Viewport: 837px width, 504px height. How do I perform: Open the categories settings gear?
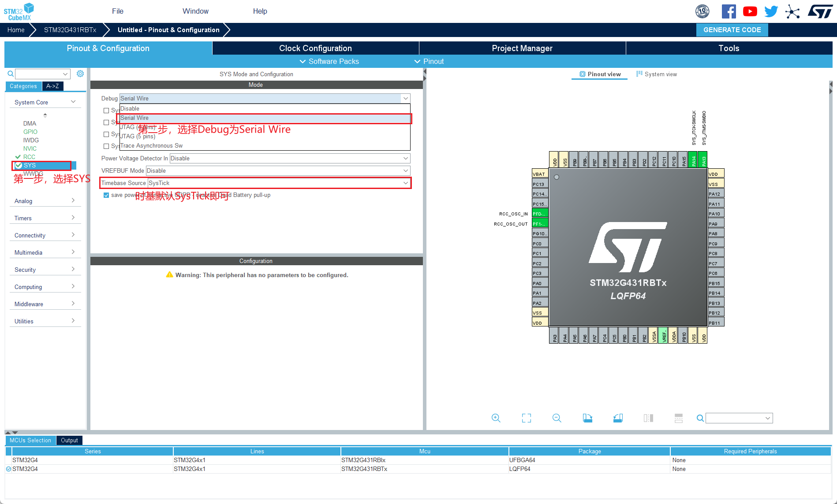tap(80, 74)
